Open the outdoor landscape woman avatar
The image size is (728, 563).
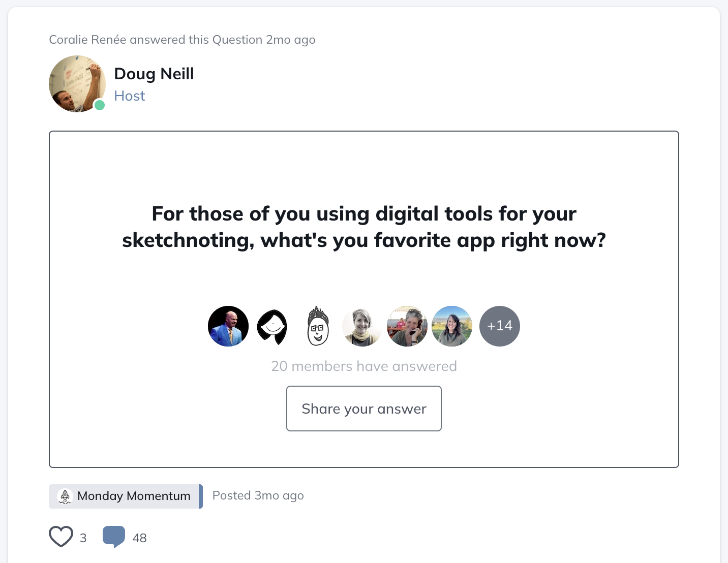pyautogui.click(x=452, y=326)
